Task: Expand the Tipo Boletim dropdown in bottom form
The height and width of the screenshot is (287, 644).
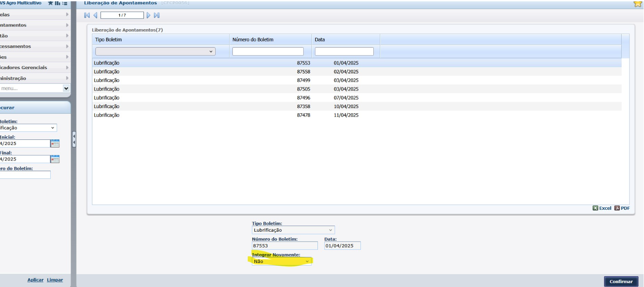Action: 293,230
